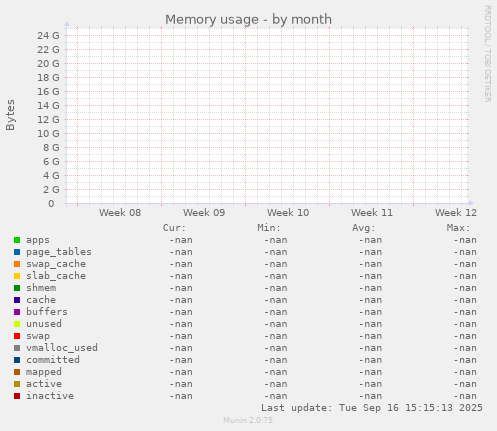Select the mapped legend label
Image resolution: width=497 pixels, height=431 pixels.
click(x=44, y=372)
